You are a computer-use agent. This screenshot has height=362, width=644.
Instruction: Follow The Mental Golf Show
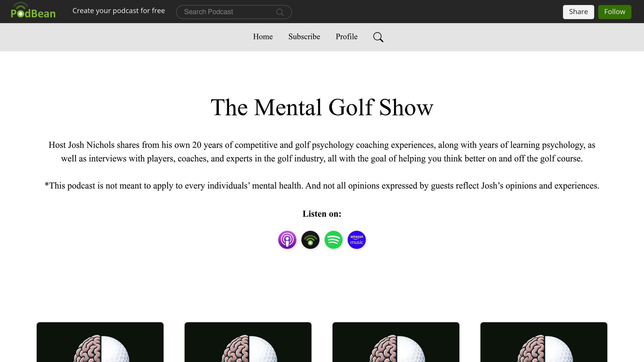coord(614,12)
